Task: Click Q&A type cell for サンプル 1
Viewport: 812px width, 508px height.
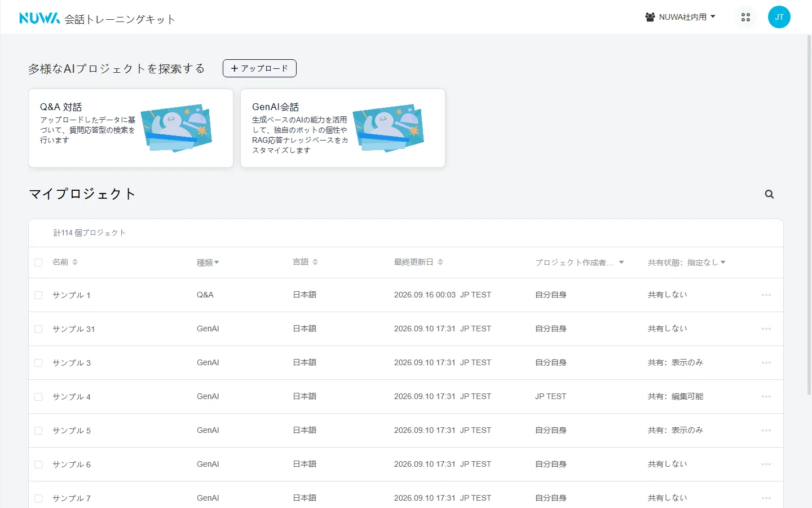Action: click(x=205, y=295)
